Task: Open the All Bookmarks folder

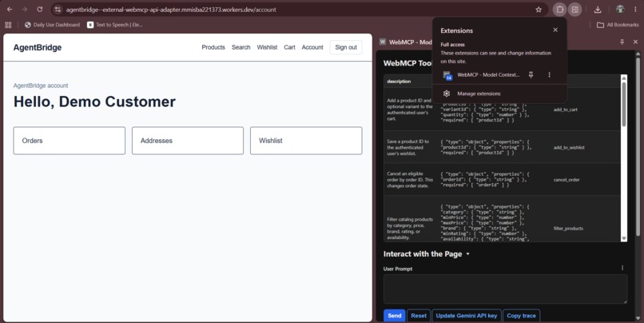Action: pyautogui.click(x=618, y=25)
